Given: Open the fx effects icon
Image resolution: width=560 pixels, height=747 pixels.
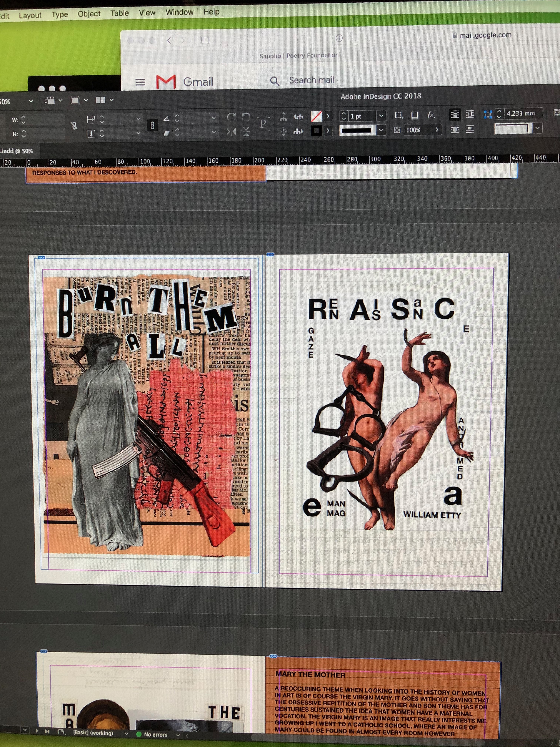Looking at the screenshot, I should point(431,115).
